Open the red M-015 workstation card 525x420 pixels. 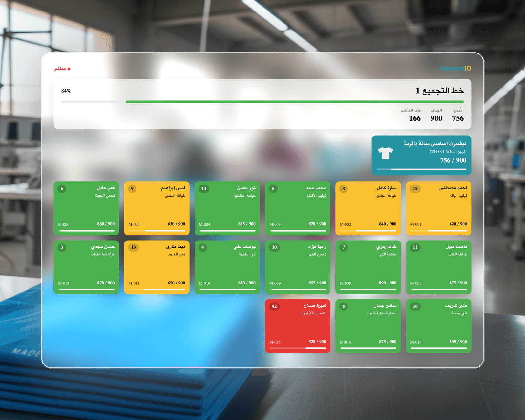point(297,326)
